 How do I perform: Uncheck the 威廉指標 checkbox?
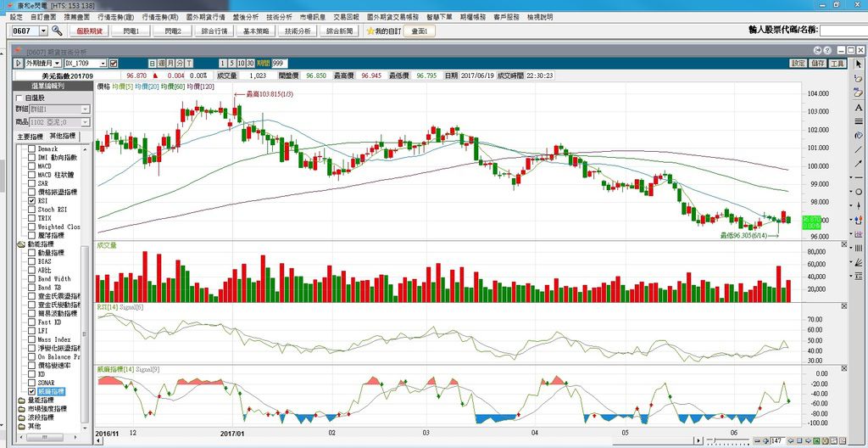[31, 391]
